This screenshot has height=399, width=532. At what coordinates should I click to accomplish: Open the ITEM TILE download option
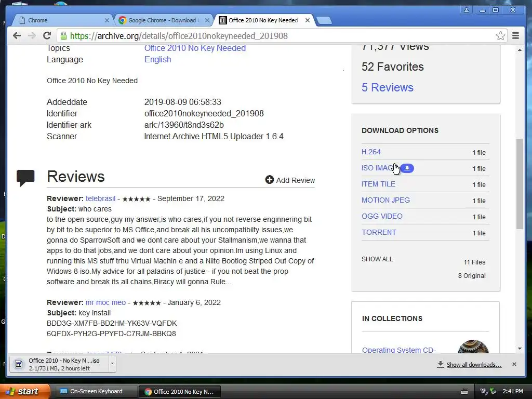378,184
